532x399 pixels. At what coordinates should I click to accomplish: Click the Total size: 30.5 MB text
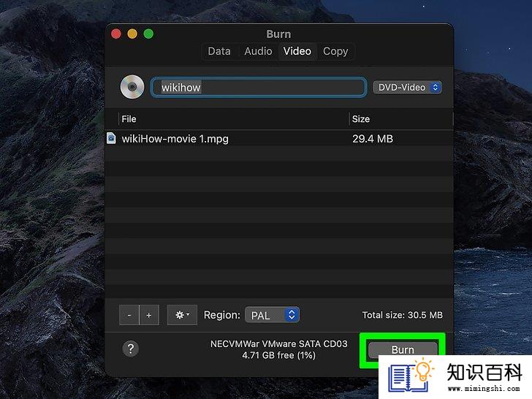(x=403, y=315)
